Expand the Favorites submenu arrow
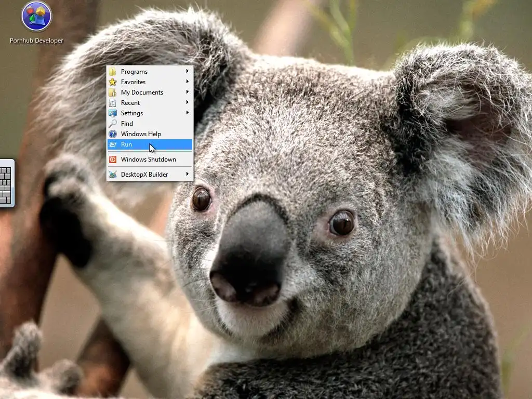Viewport: 532px width, 399px height. pos(187,82)
